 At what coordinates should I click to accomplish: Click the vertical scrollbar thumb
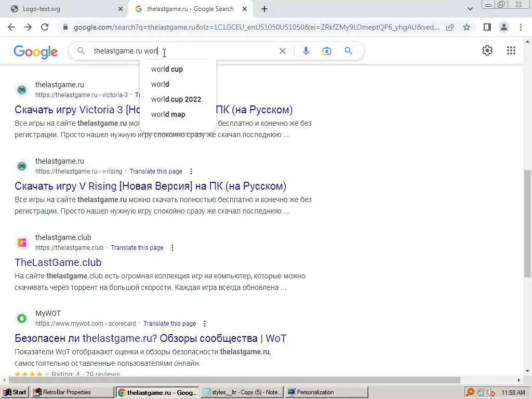pyautogui.click(x=528, y=223)
